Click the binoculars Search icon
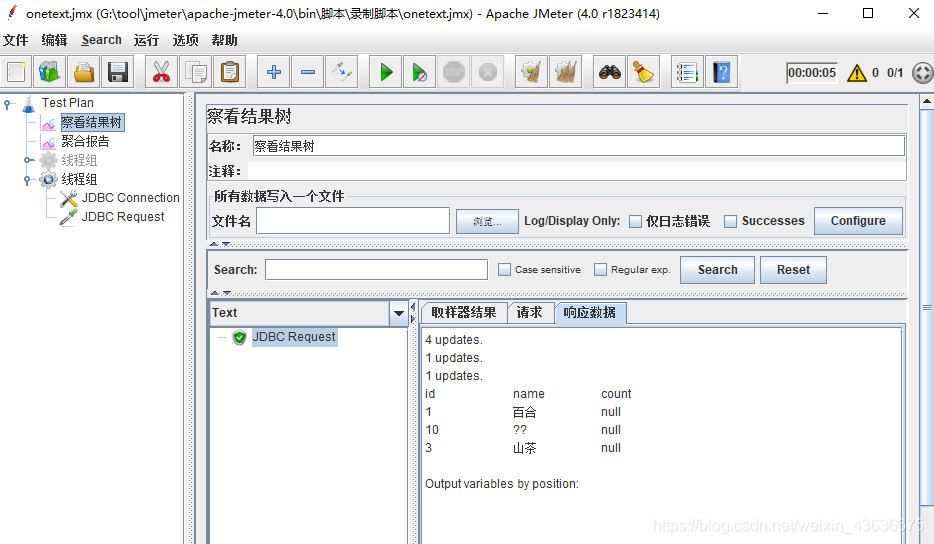 coord(609,72)
